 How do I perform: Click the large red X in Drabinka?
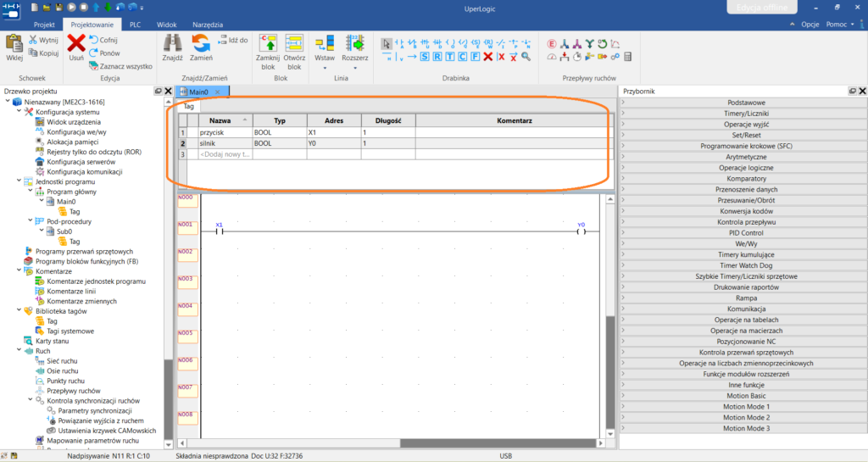tap(487, 57)
